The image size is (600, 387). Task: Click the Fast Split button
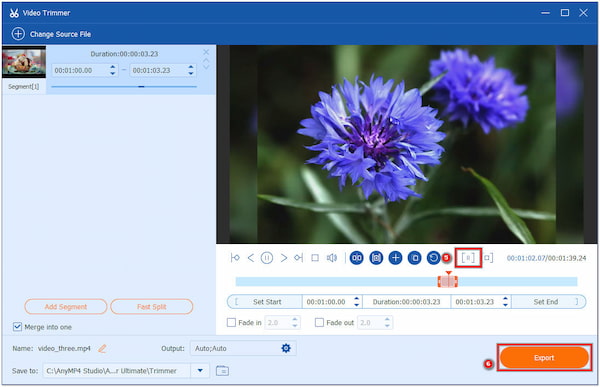(x=152, y=307)
